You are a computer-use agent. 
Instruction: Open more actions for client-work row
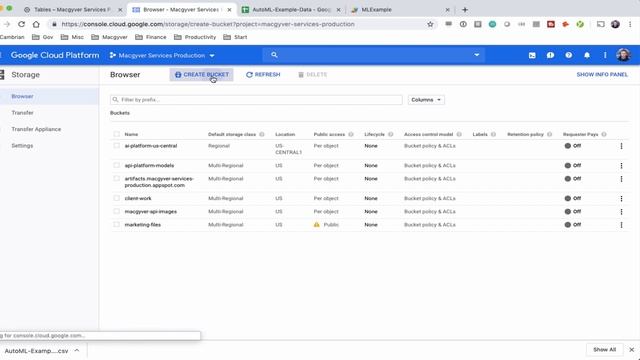(x=621, y=199)
